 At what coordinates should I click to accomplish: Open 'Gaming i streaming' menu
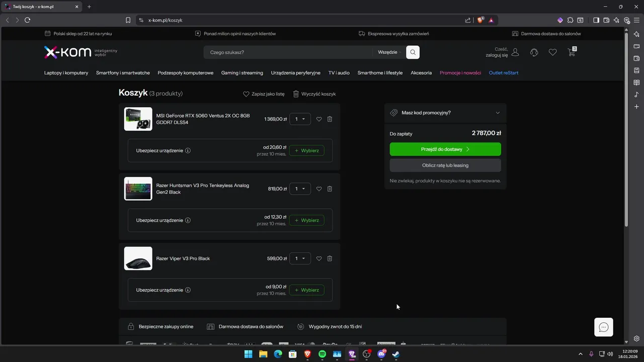pyautogui.click(x=242, y=73)
